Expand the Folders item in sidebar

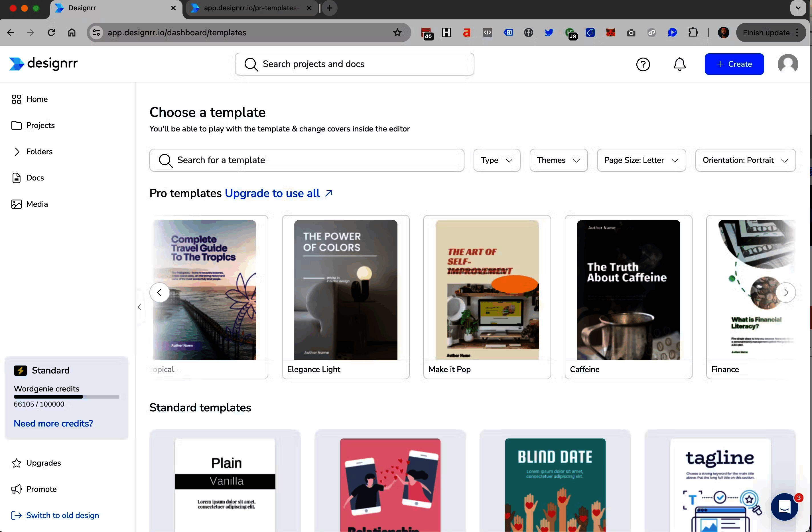point(39,151)
